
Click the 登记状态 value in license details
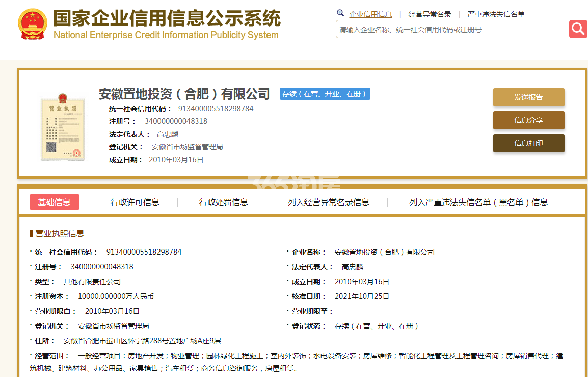[x=376, y=326]
